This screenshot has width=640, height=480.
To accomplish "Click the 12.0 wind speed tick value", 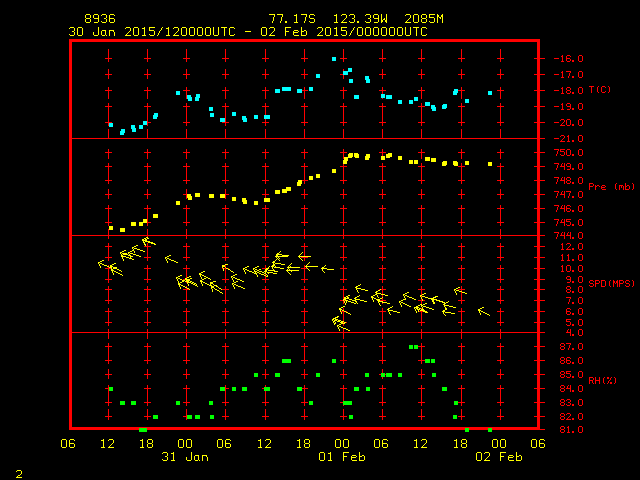I will pos(571,247).
